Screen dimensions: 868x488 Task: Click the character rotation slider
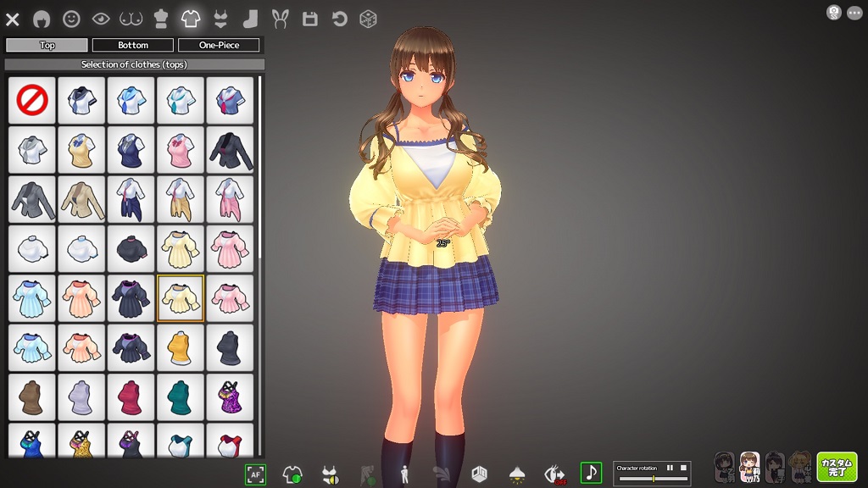tap(652, 480)
